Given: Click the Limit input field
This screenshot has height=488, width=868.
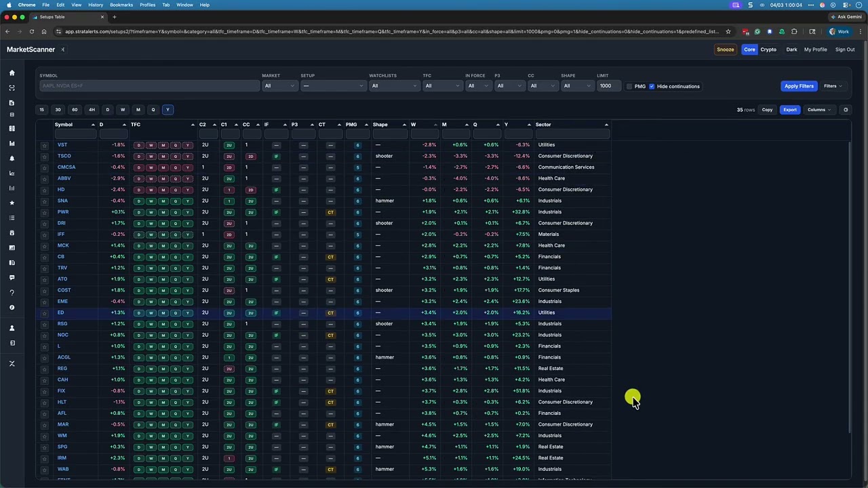Looking at the screenshot, I should pos(608,86).
